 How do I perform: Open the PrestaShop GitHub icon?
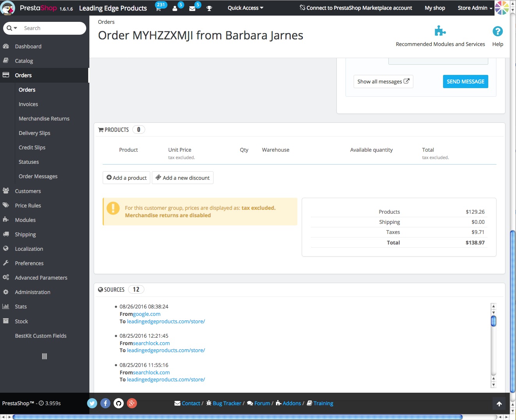(x=119, y=403)
